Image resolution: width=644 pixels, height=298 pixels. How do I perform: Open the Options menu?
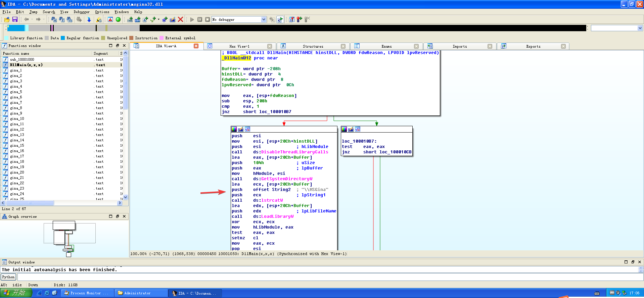[x=102, y=12]
